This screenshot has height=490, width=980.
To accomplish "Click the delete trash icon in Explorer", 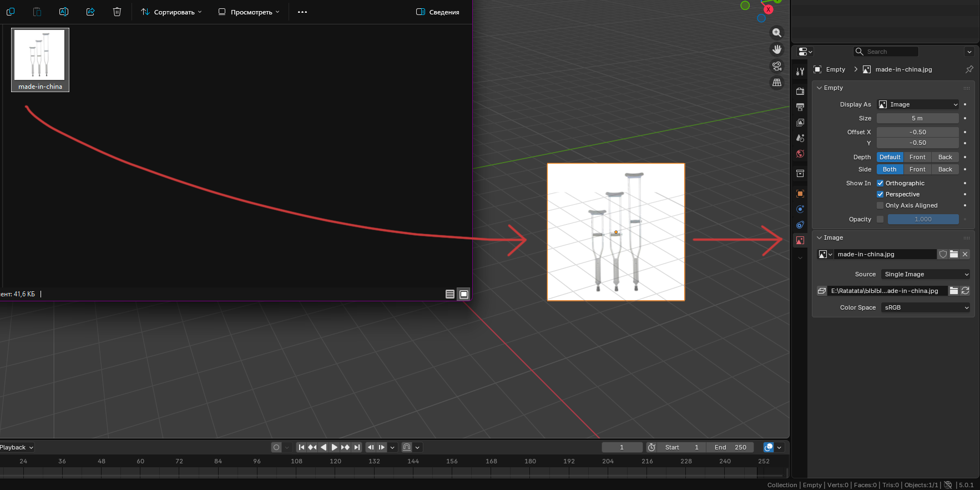I will [x=117, y=12].
